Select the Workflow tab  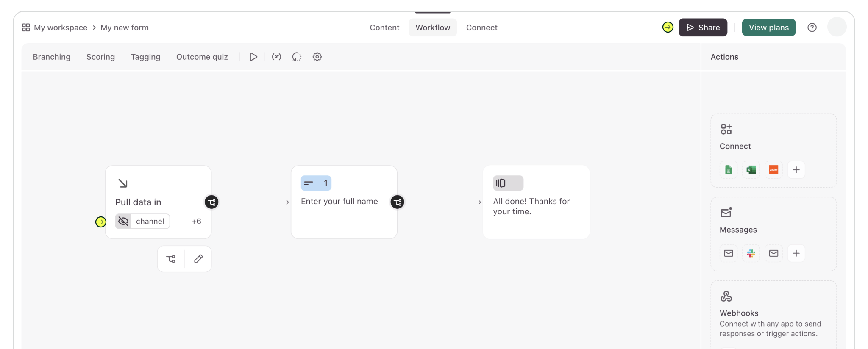pyautogui.click(x=433, y=28)
